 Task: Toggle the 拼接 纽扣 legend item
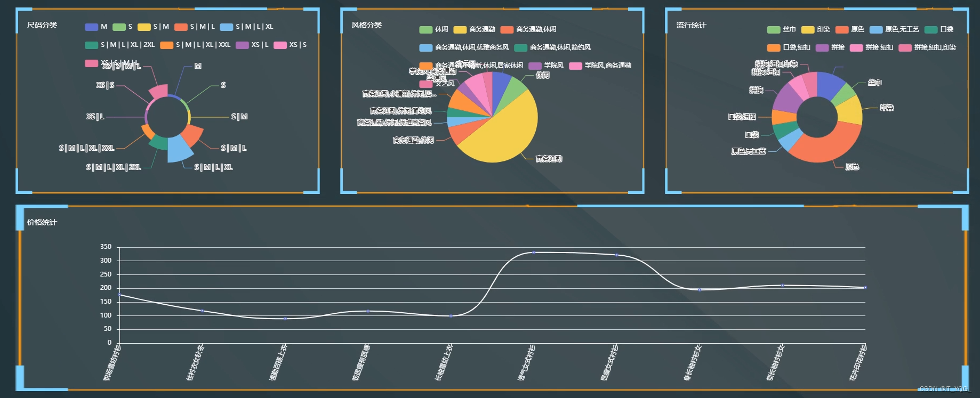pos(871,47)
